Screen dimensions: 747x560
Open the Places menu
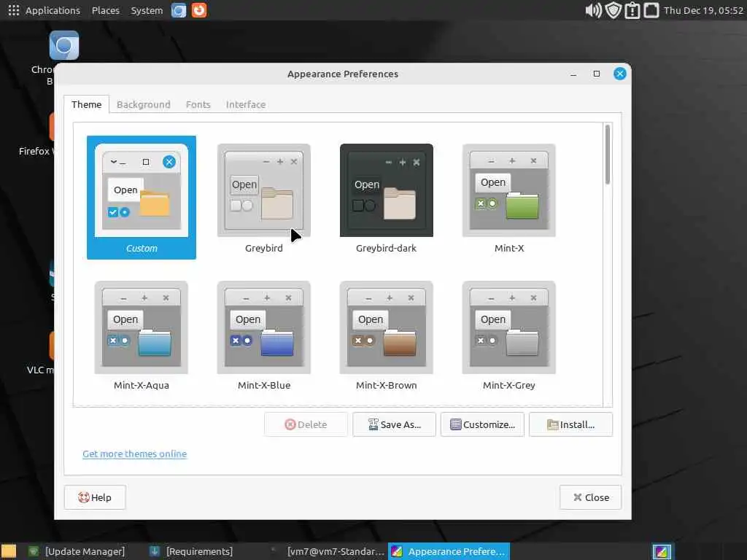pyautogui.click(x=105, y=10)
